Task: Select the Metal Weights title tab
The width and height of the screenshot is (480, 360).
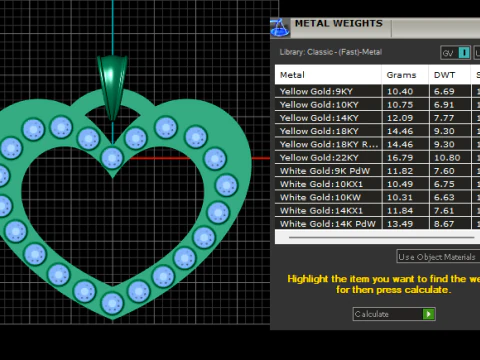Action: [x=339, y=24]
